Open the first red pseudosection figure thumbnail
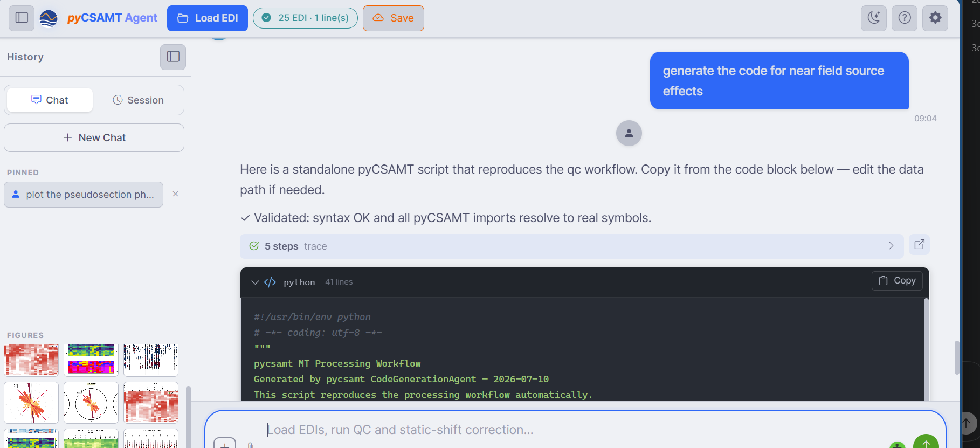The height and width of the screenshot is (448, 980). click(x=31, y=360)
